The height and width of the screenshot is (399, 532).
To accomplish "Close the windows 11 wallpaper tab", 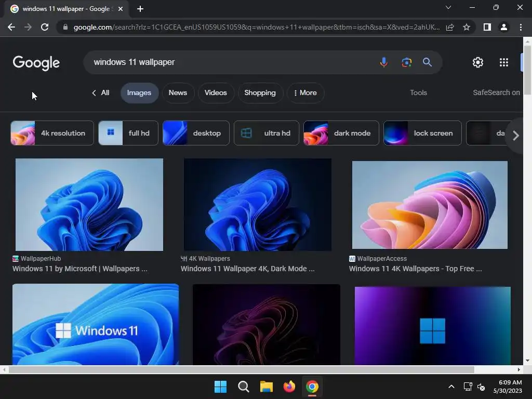I will tap(121, 9).
